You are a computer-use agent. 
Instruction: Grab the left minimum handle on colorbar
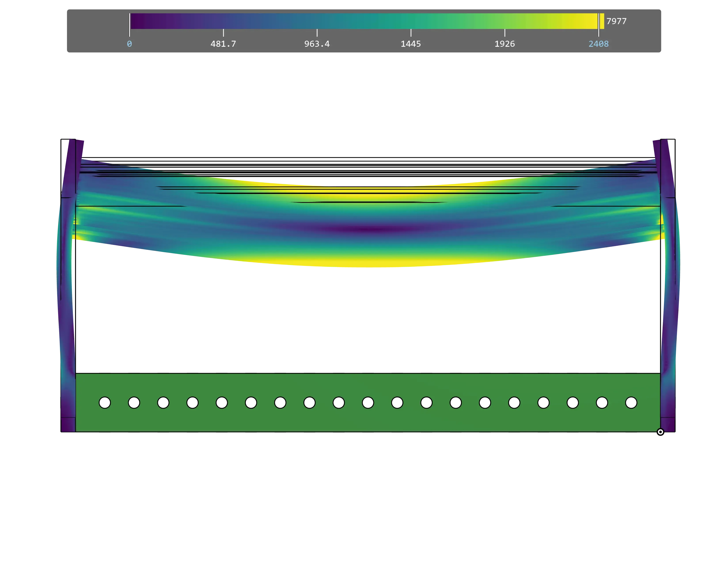(x=130, y=25)
